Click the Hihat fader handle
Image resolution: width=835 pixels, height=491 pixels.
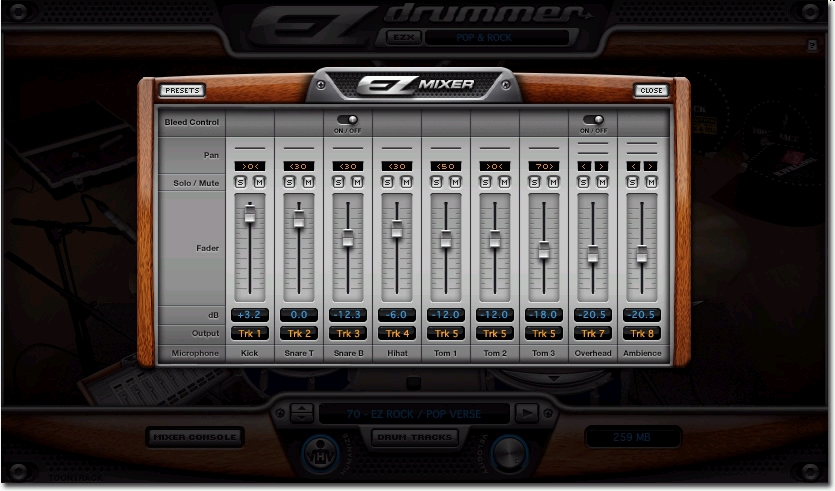(397, 228)
